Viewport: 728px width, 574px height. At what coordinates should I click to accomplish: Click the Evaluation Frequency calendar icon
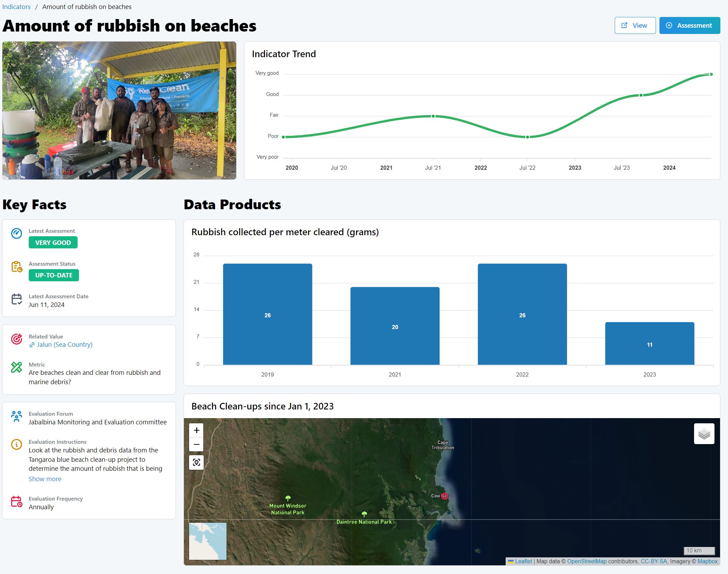17,501
